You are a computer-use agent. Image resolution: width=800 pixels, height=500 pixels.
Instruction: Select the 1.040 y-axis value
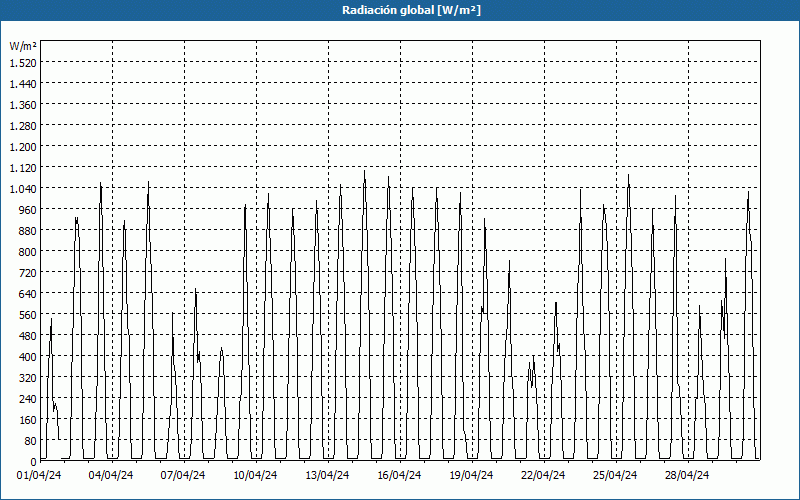[23, 189]
